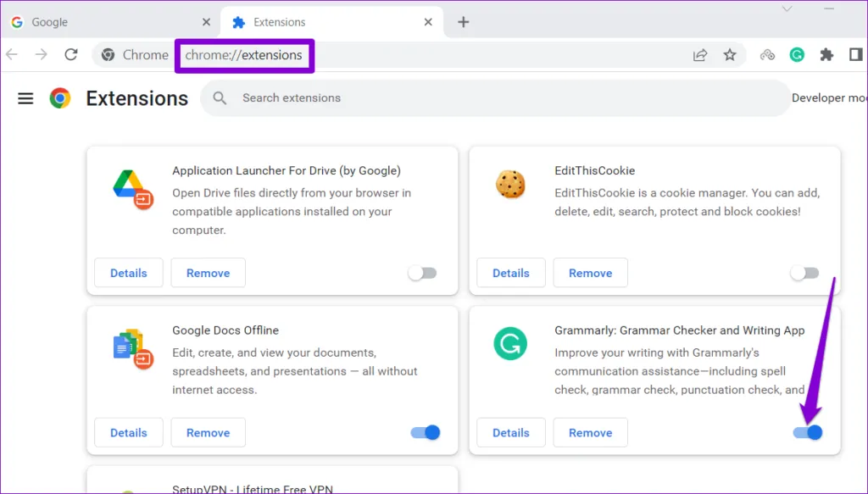Close the Extensions tab
This screenshot has width=868, height=494.
coord(429,22)
